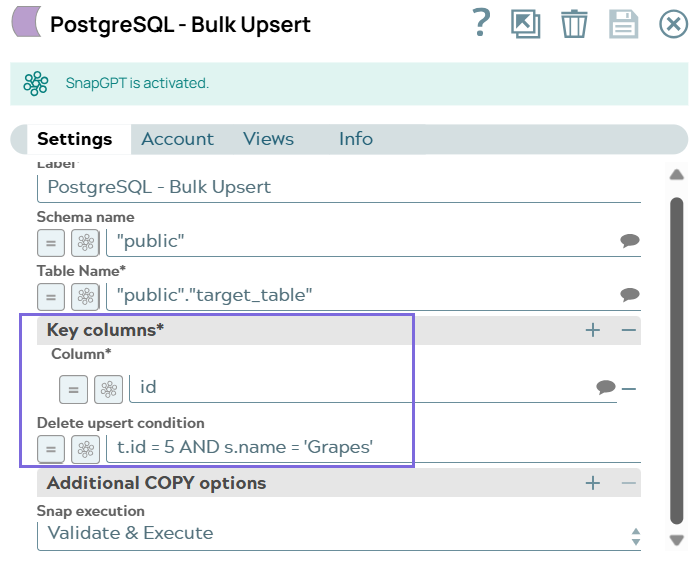Click the SnapGPT logo in the banner
Image resolution: width=698 pixels, height=582 pixels.
click(x=36, y=83)
